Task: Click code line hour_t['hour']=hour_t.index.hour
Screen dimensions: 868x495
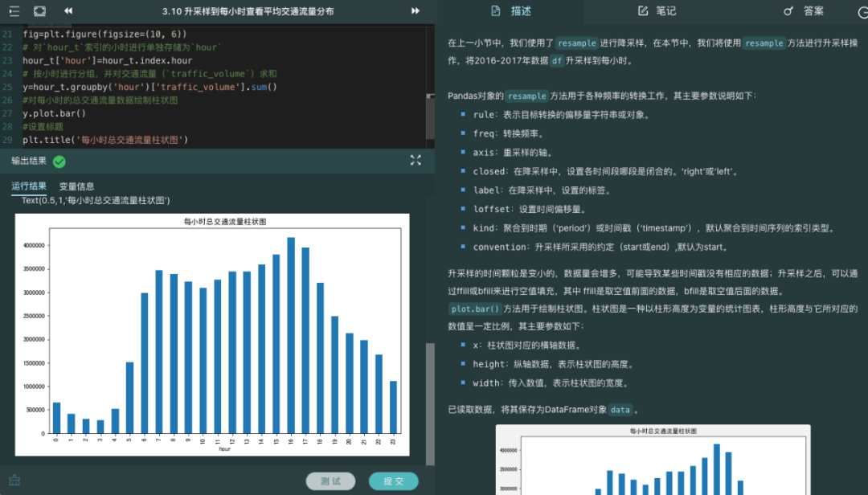Action: 108,60
